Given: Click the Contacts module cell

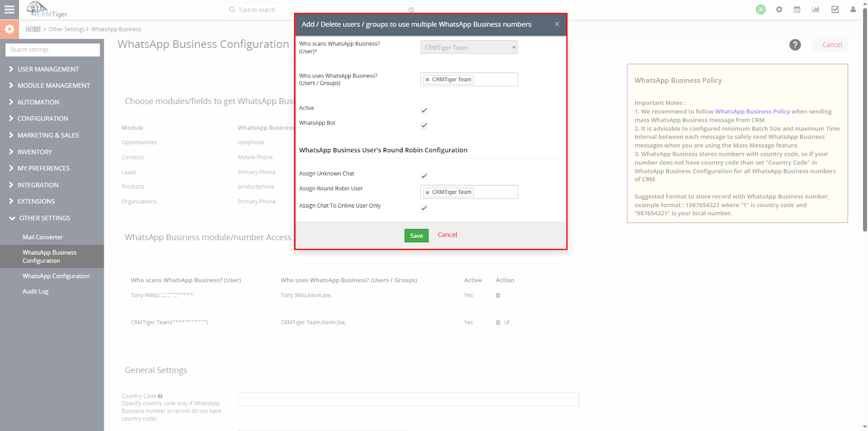Looking at the screenshot, I should [x=132, y=157].
